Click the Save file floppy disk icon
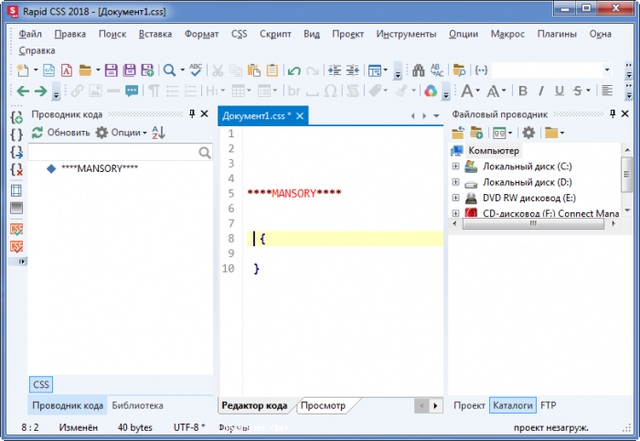 [111, 71]
